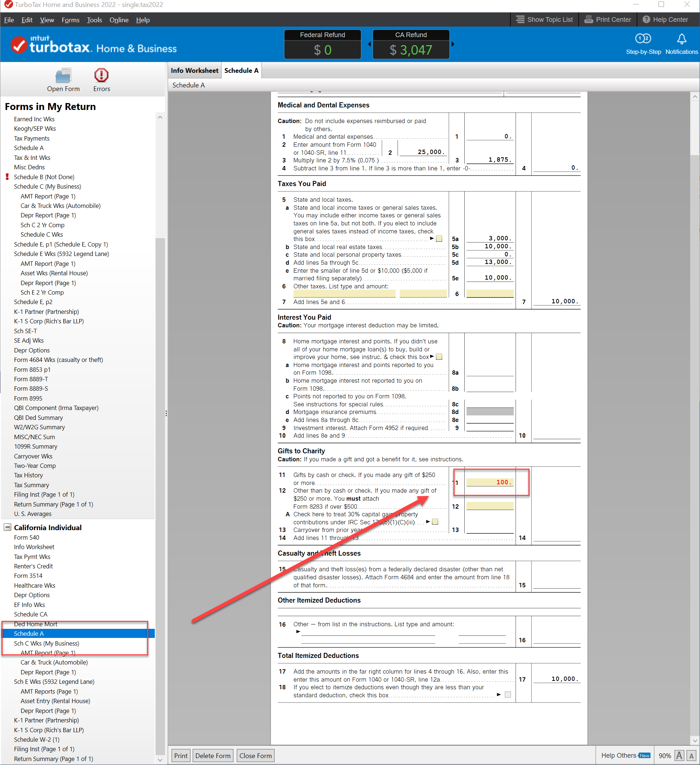This screenshot has height=765, width=700.
Task: Open the View menu
Action: (x=47, y=20)
